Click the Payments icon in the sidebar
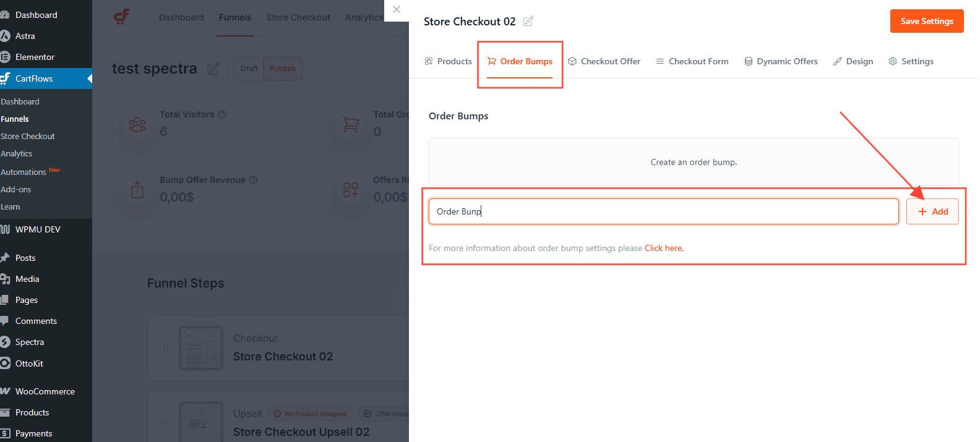 5,433
